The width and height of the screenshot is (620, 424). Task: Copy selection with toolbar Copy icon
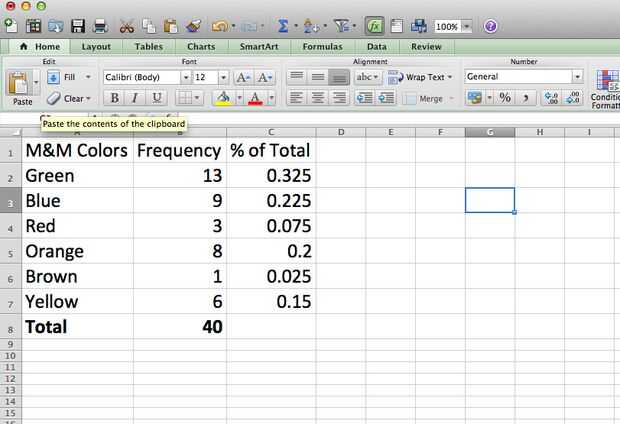click(x=149, y=26)
